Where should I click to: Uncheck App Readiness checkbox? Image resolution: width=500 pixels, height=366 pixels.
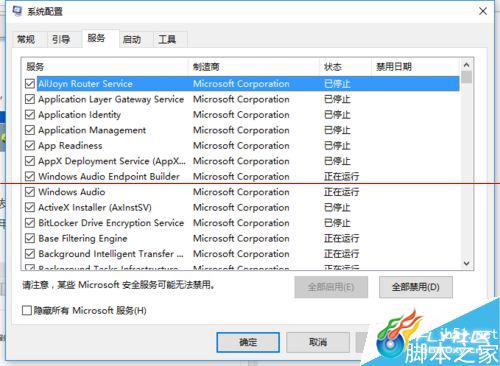click(x=30, y=146)
